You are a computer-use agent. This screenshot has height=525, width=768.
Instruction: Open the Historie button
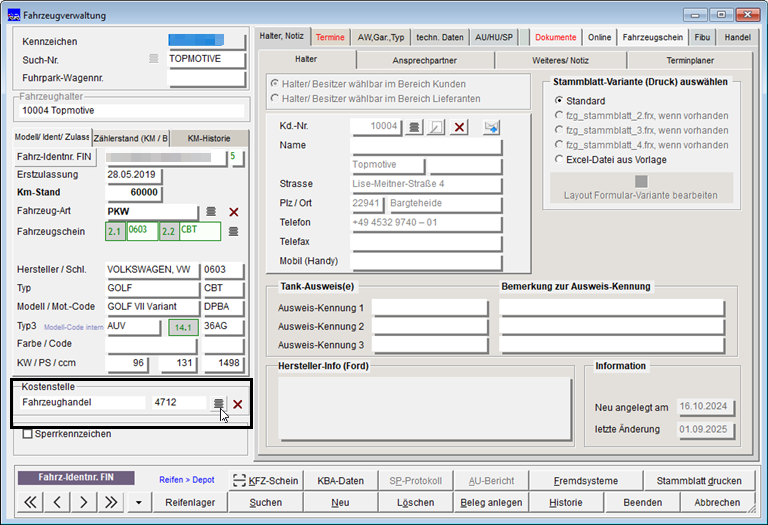coord(566,502)
